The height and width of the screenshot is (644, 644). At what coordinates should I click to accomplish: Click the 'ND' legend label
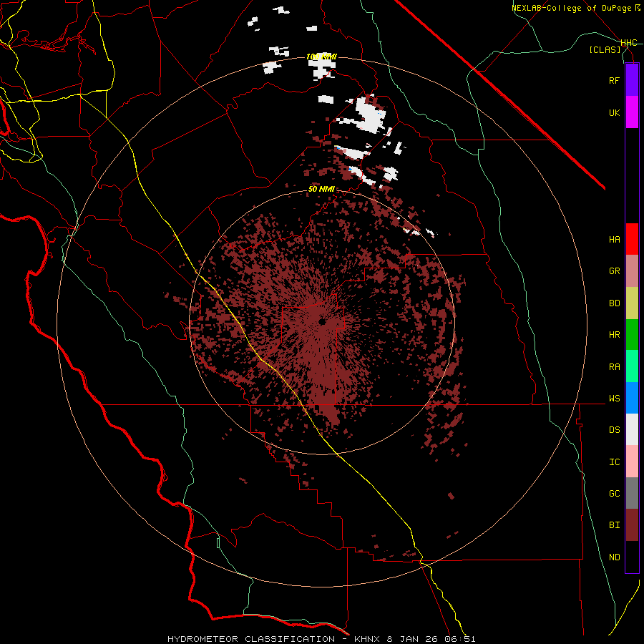[614, 557]
